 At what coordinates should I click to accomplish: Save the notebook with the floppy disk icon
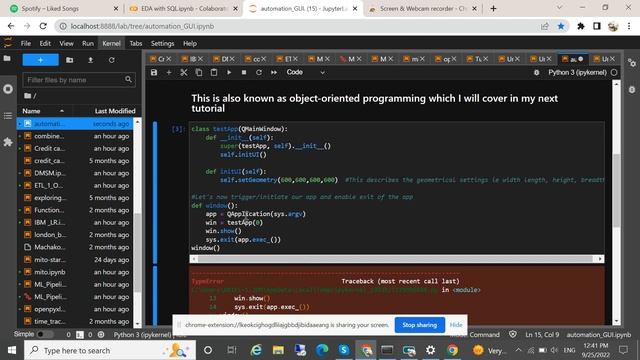click(x=154, y=72)
